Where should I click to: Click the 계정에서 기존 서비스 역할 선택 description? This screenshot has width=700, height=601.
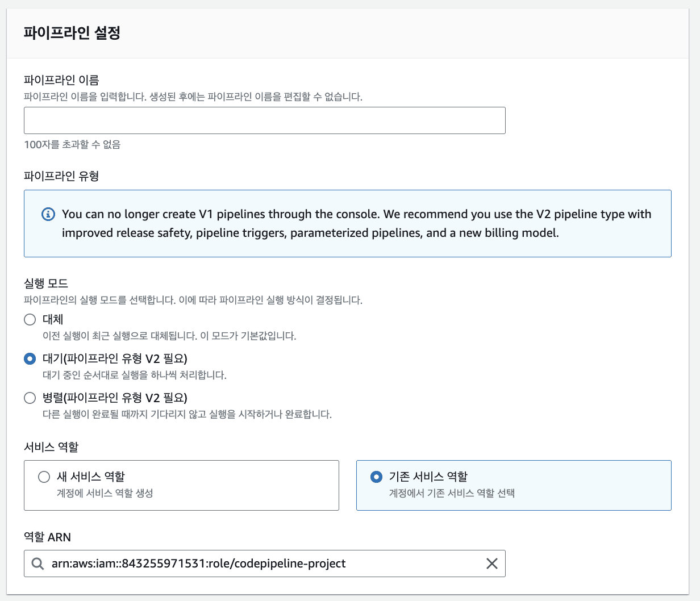click(452, 493)
